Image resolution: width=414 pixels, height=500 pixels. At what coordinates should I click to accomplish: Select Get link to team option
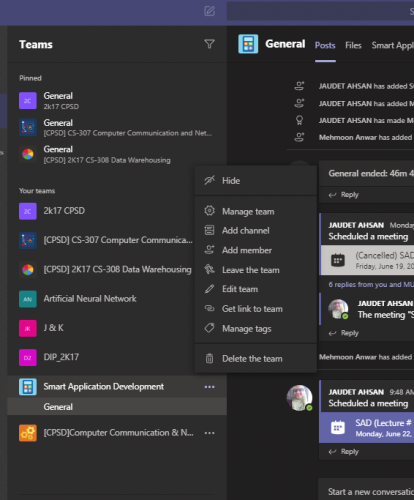[x=255, y=309]
